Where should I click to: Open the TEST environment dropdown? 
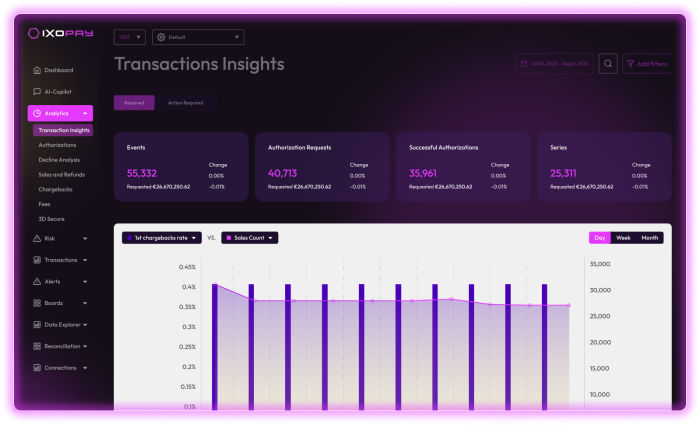click(x=130, y=37)
